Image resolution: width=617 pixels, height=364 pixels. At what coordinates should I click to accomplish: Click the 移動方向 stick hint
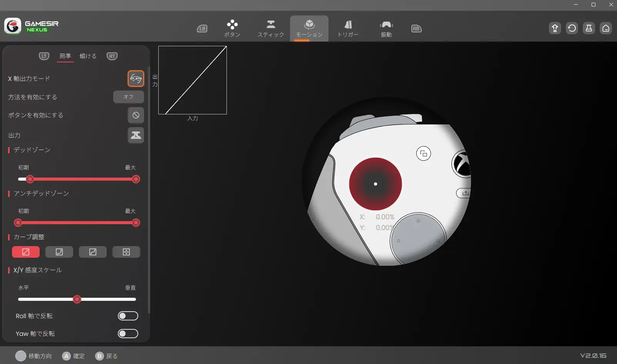(x=34, y=356)
